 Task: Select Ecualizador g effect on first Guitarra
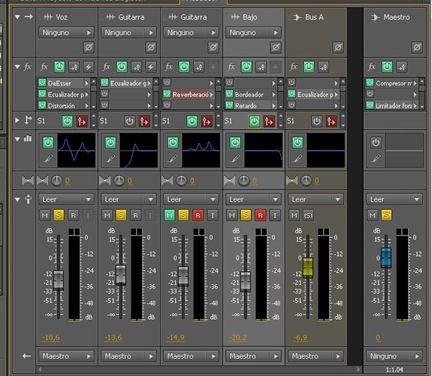126,83
